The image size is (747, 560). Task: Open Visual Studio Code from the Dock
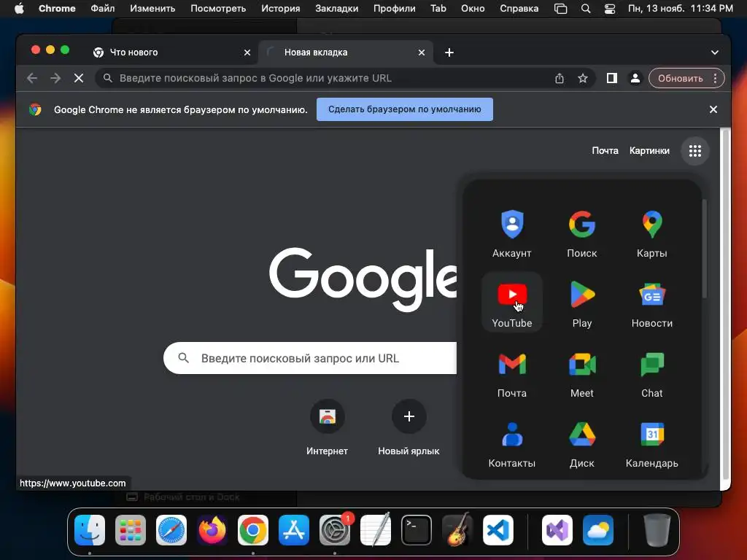(498, 530)
